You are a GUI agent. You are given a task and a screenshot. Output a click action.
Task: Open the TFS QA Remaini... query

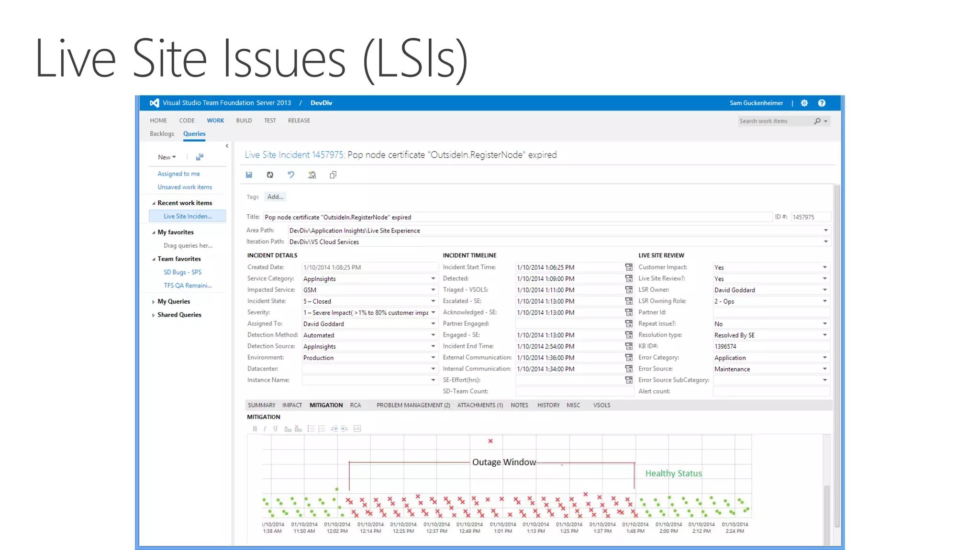pos(188,286)
